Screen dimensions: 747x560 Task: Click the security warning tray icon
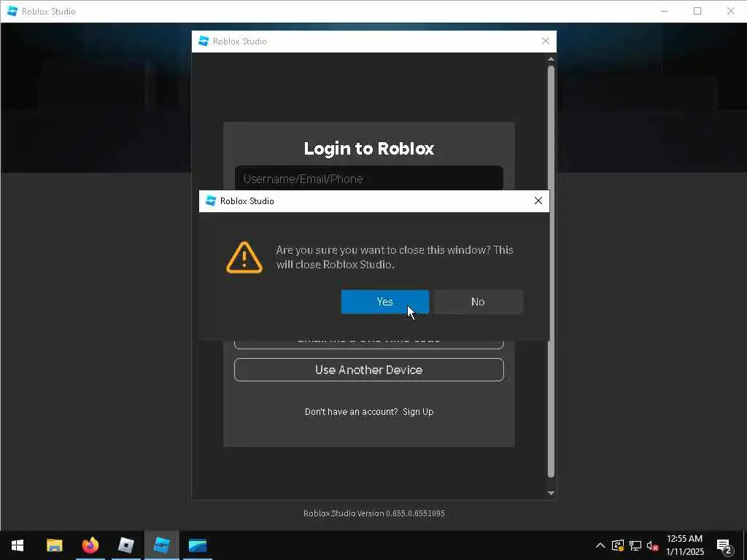click(618, 545)
